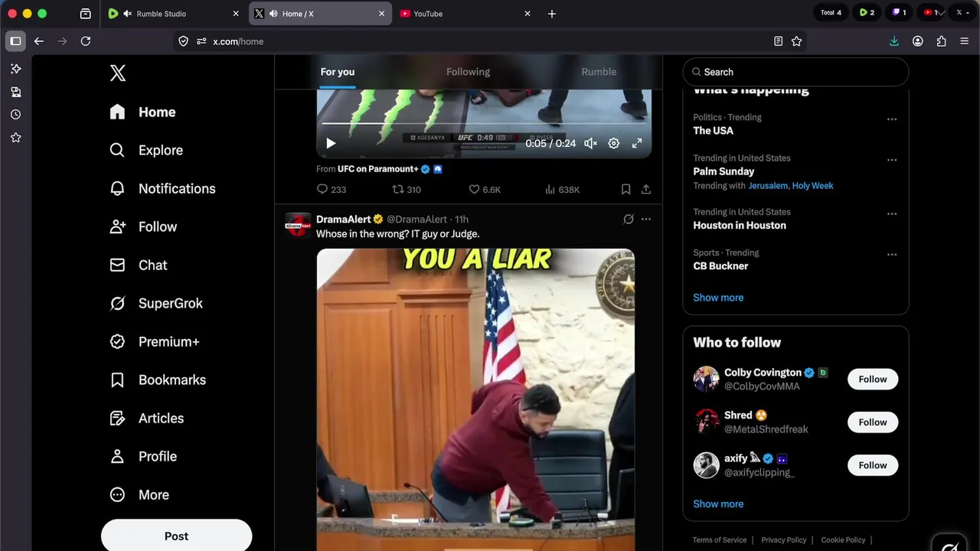The width and height of the screenshot is (980, 551).
Task: Follow axify account
Action: 873,465
